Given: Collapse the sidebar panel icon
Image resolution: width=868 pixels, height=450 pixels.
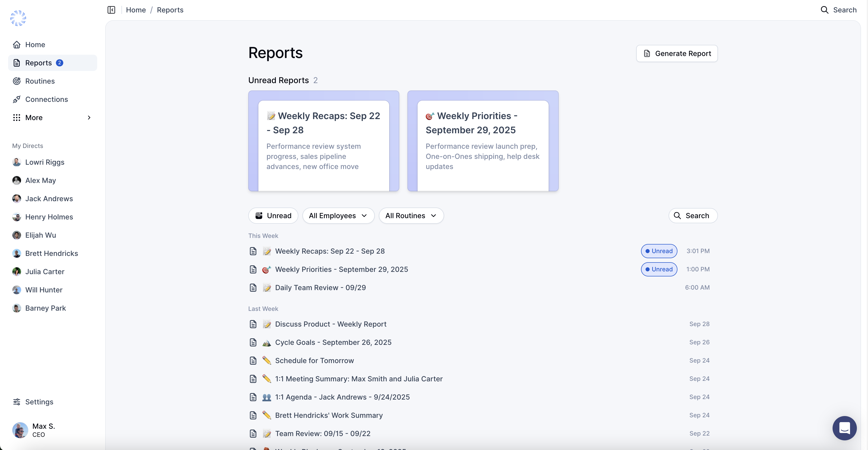Looking at the screenshot, I should [111, 10].
